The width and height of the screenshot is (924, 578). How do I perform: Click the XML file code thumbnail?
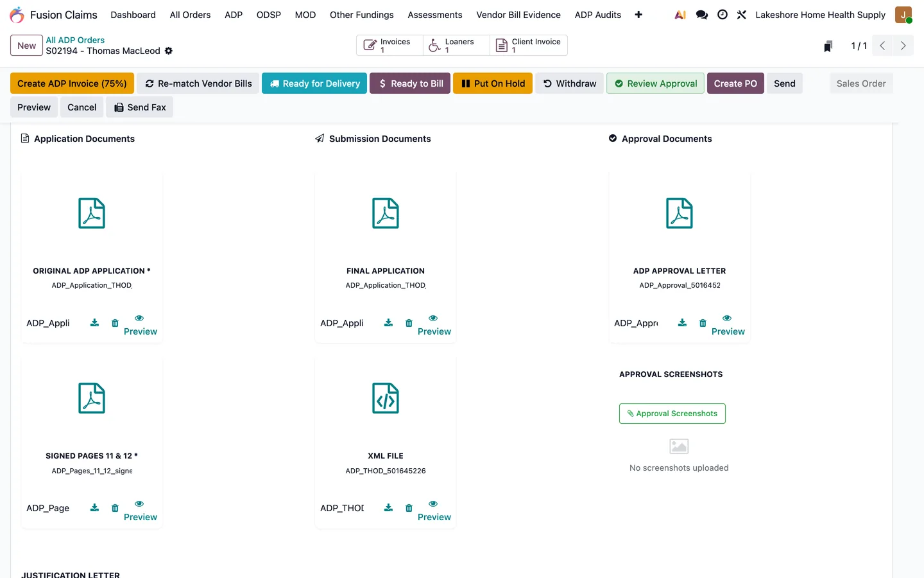(x=386, y=398)
